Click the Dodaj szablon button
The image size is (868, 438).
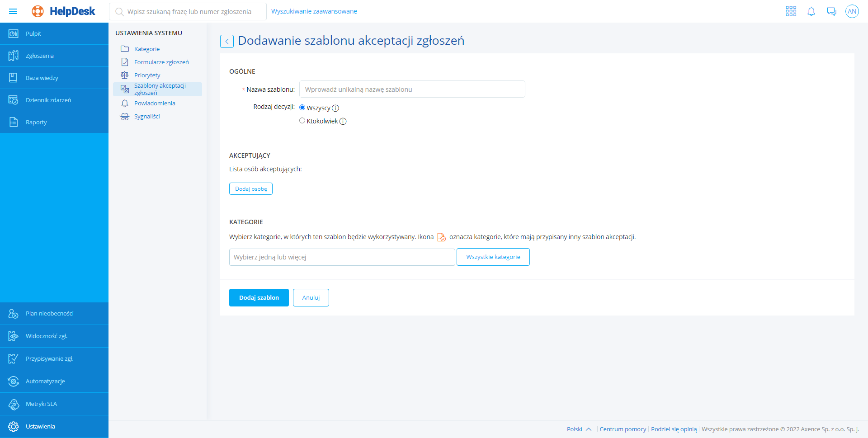[x=259, y=297]
